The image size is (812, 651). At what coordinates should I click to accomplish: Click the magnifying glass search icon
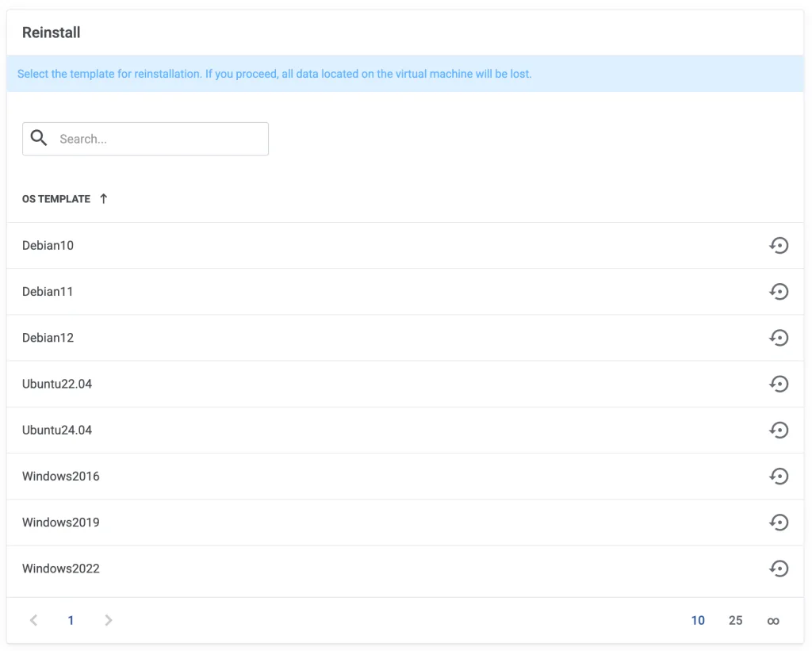coord(39,138)
